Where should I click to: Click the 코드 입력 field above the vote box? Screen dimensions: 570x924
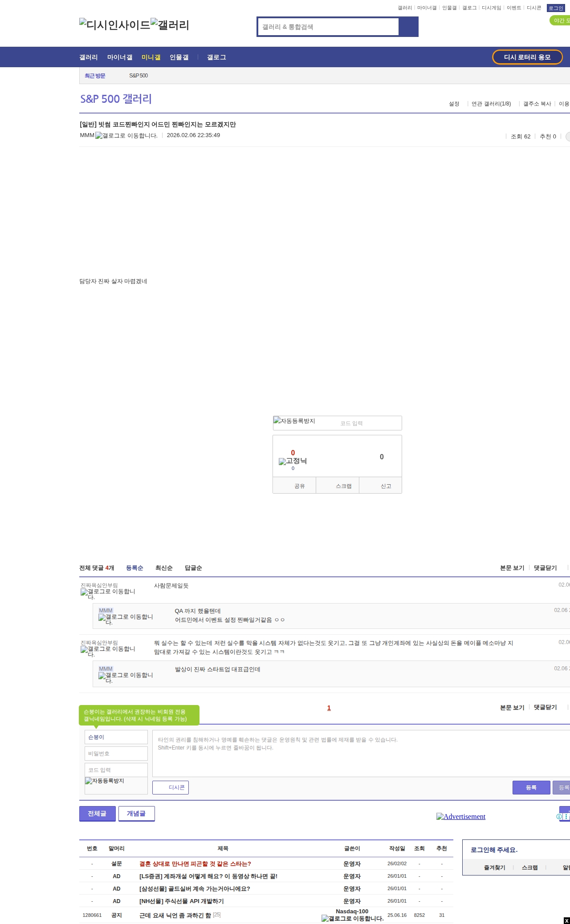click(x=369, y=423)
